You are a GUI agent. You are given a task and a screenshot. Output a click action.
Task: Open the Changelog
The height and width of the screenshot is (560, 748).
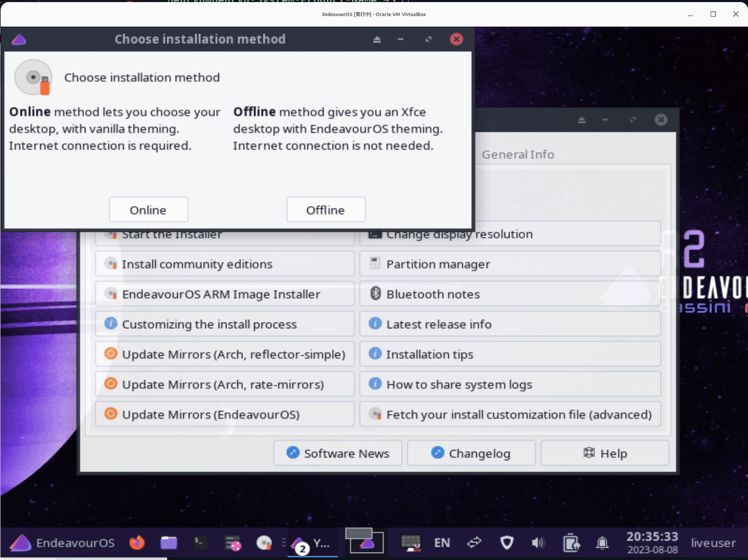(471, 453)
